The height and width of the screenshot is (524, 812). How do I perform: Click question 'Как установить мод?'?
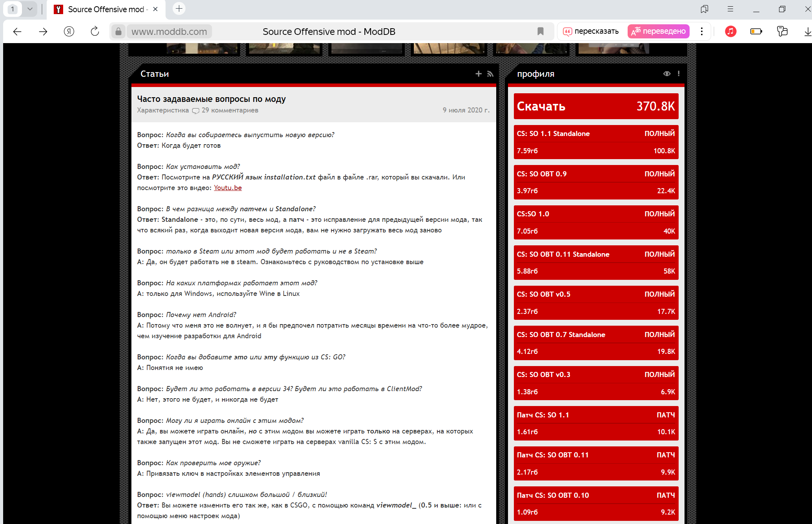203,167
